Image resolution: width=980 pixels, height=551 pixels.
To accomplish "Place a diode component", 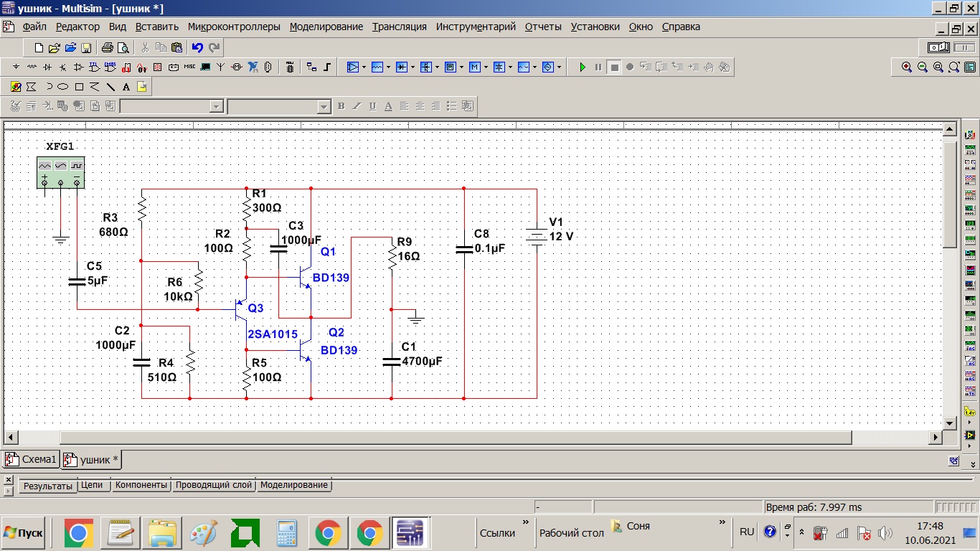I will tap(47, 67).
